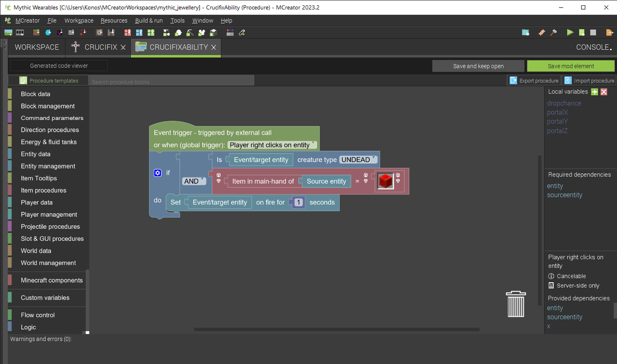
Task: Open the global trigger dropdown 'Player right clicks on entity'
Action: [x=272, y=145]
